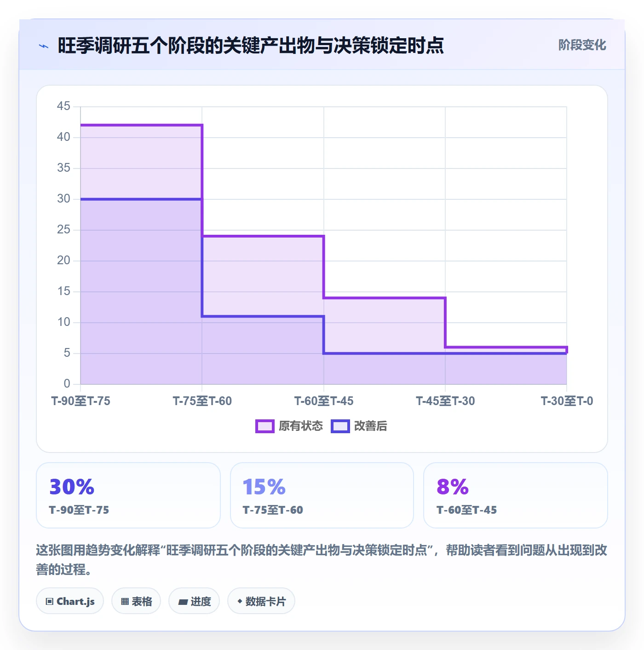Click the 45 y-axis tick label

click(63, 106)
